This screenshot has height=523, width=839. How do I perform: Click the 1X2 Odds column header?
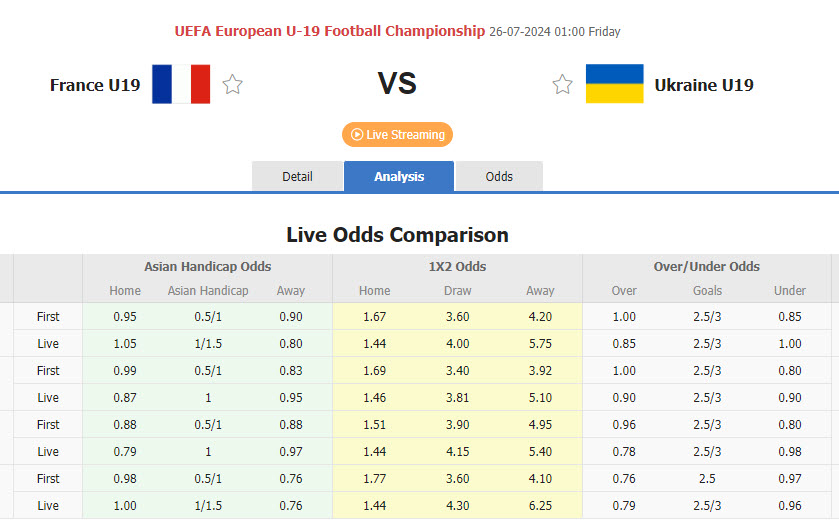pos(457,267)
